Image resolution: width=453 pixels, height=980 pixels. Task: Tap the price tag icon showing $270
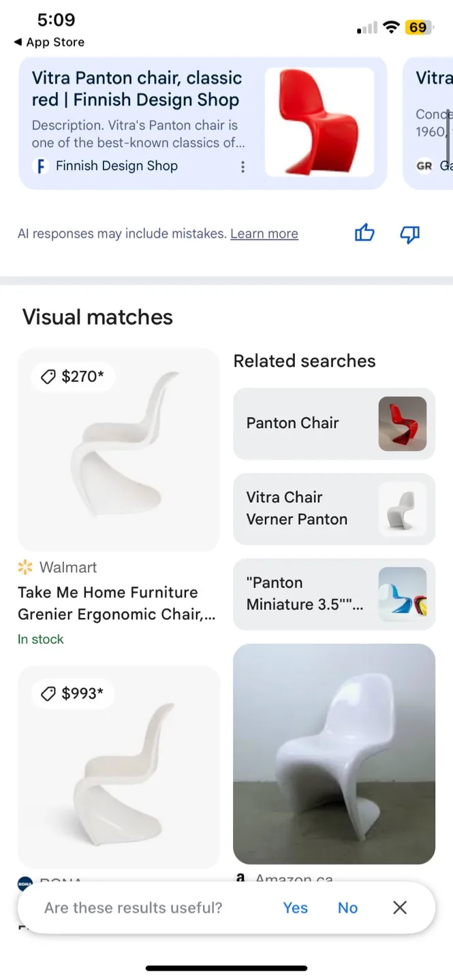[48, 376]
